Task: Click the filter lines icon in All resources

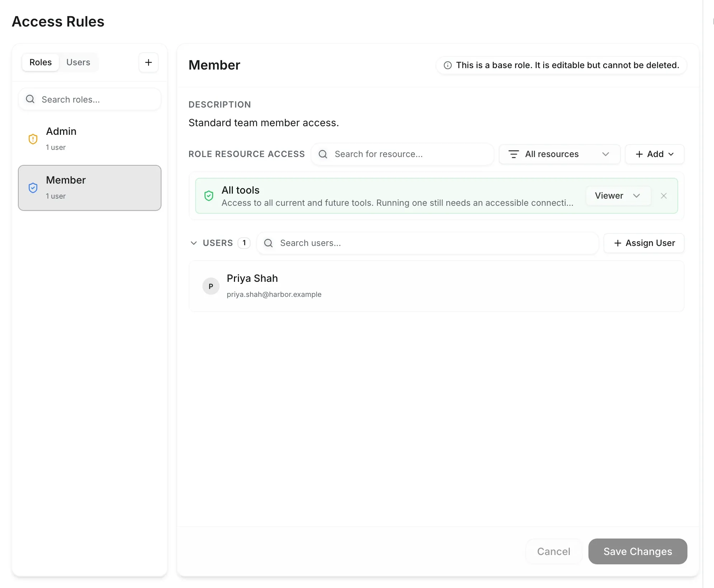Action: [514, 154]
